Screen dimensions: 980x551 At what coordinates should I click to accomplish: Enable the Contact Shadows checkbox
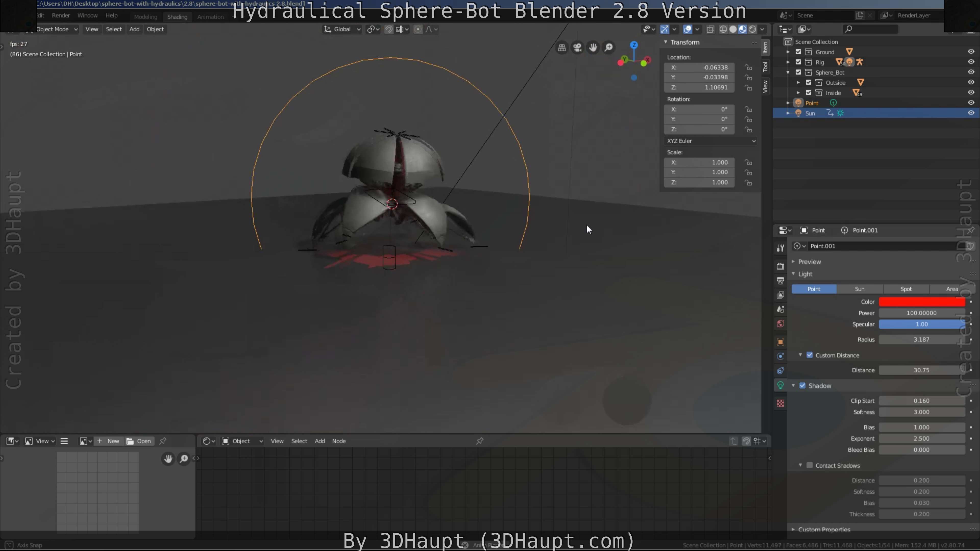click(810, 466)
